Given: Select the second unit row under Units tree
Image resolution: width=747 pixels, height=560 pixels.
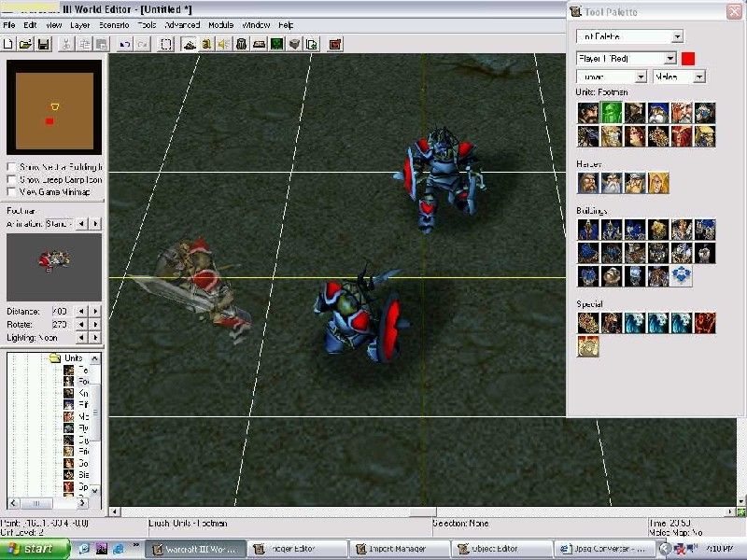Looking at the screenshot, I should click(x=78, y=382).
